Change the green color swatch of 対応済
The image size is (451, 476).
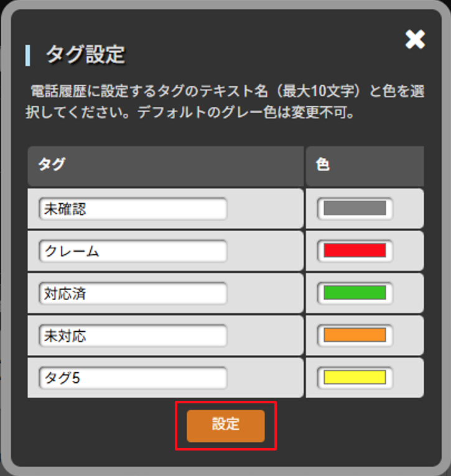(x=355, y=293)
